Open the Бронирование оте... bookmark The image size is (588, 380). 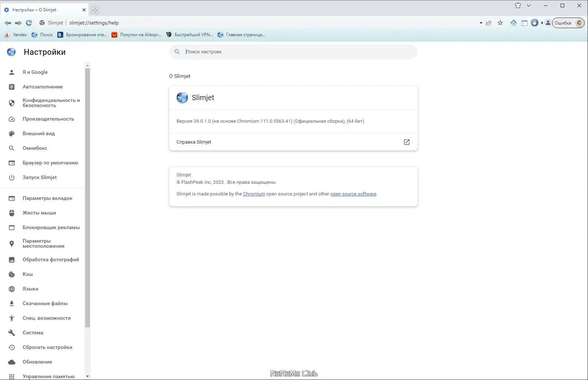[82, 35]
